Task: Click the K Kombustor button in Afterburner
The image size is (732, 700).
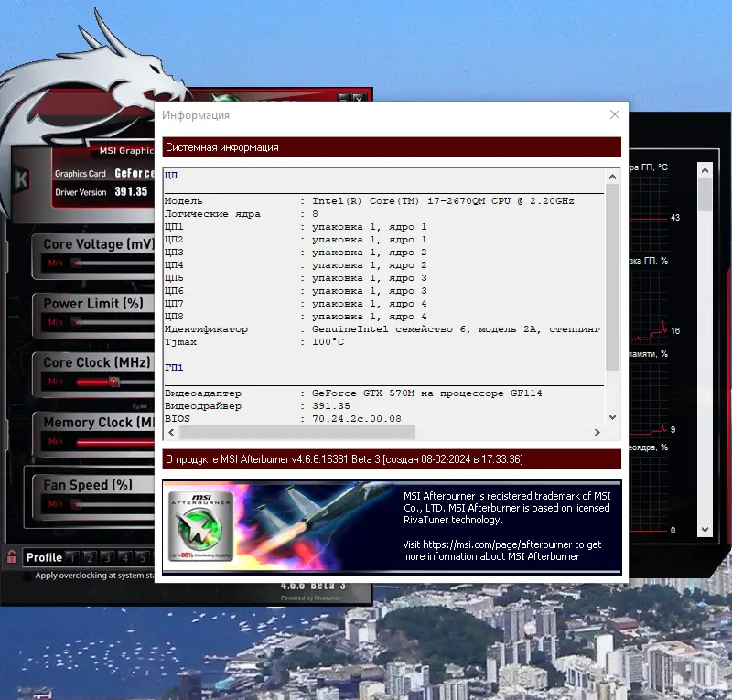Action: tap(21, 178)
